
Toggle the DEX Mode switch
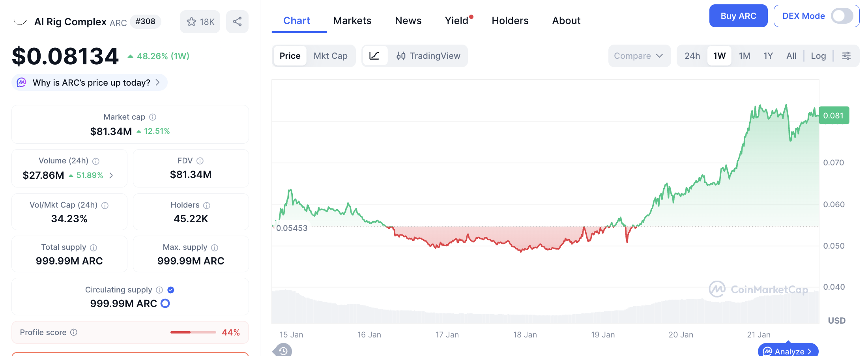[x=842, y=16]
